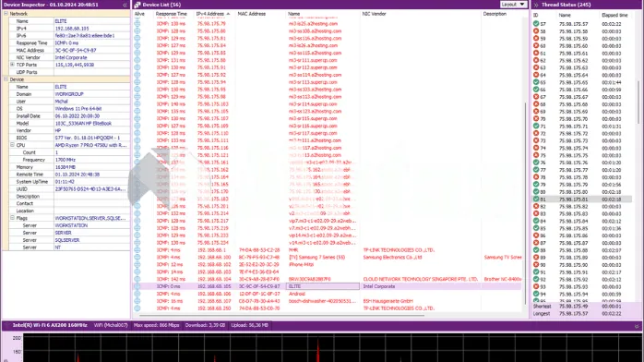Click device list vertical scrollbar
This screenshot has height=362, width=644.
click(525, 203)
